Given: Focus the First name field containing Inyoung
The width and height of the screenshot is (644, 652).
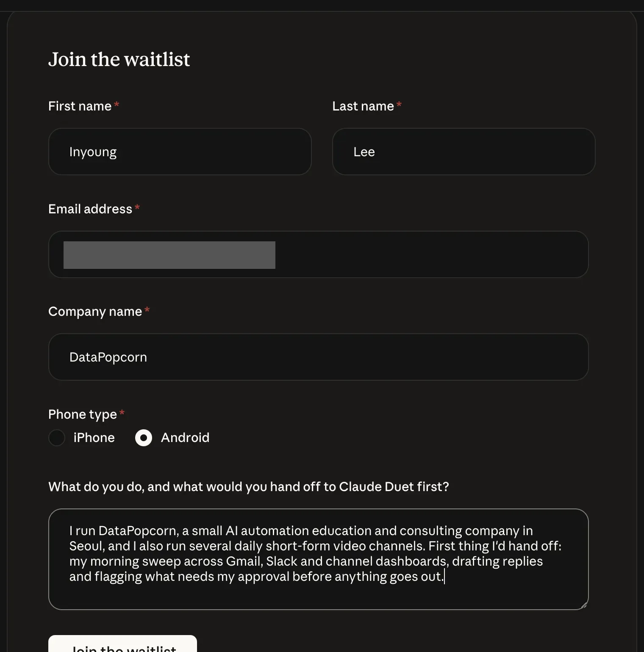Looking at the screenshot, I should click(180, 152).
